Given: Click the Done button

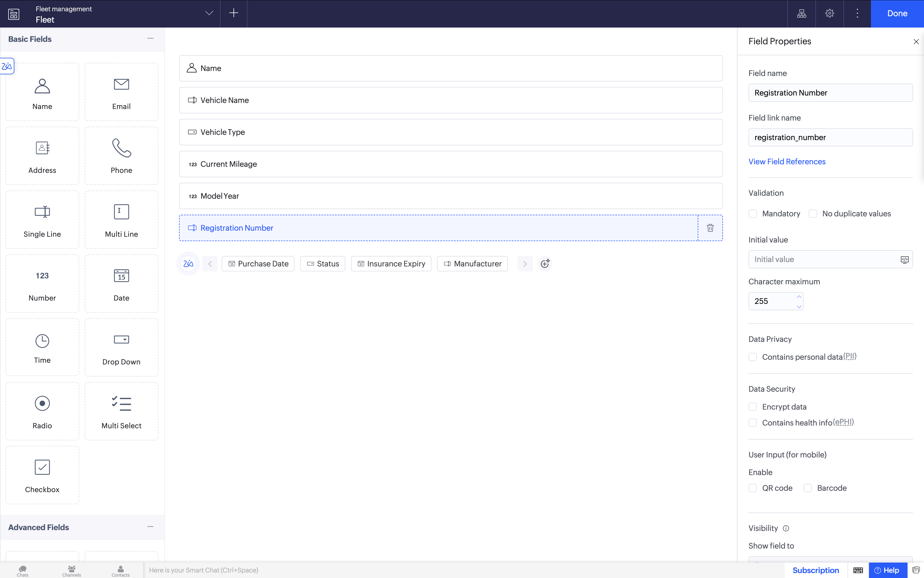Looking at the screenshot, I should tap(897, 14).
